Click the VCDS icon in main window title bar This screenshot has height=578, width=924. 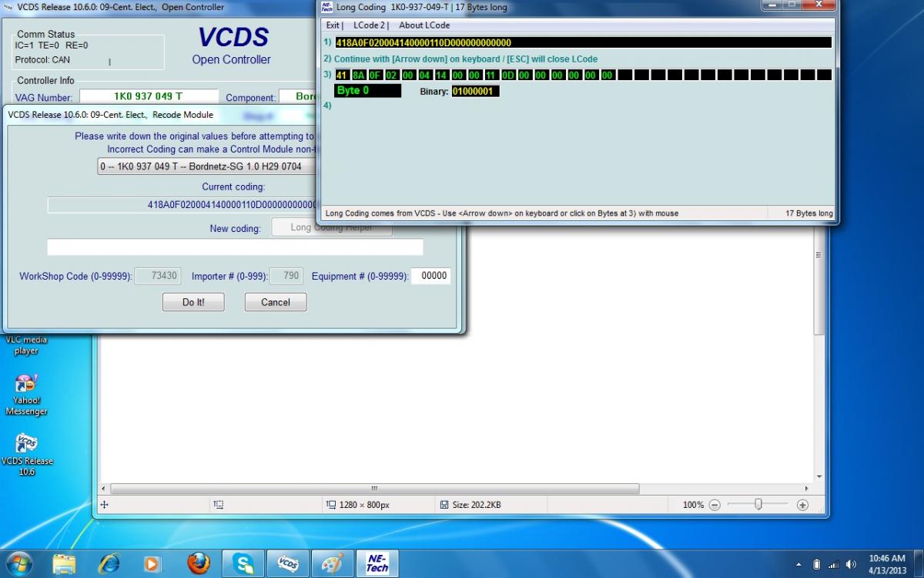[9, 6]
